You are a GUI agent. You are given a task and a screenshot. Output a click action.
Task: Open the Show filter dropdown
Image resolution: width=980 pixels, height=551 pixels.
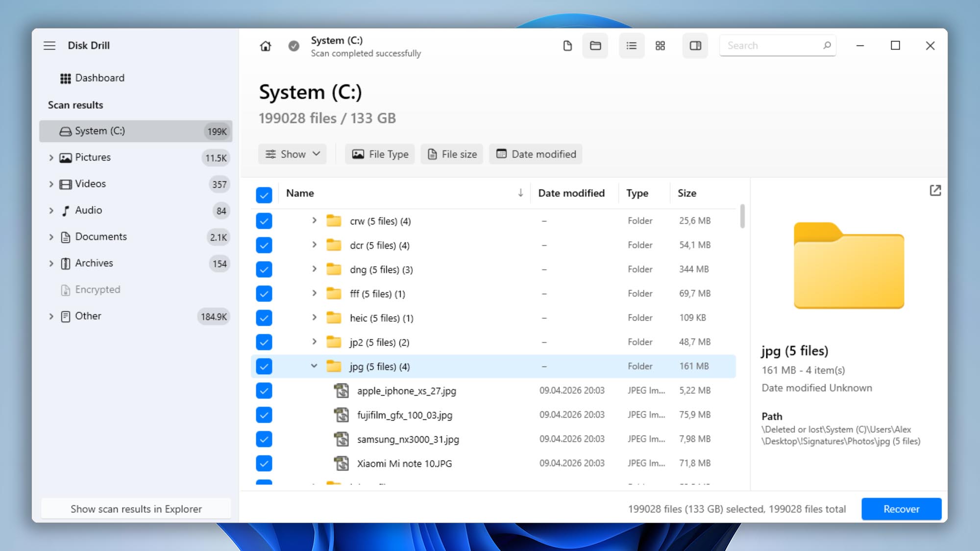pyautogui.click(x=293, y=154)
